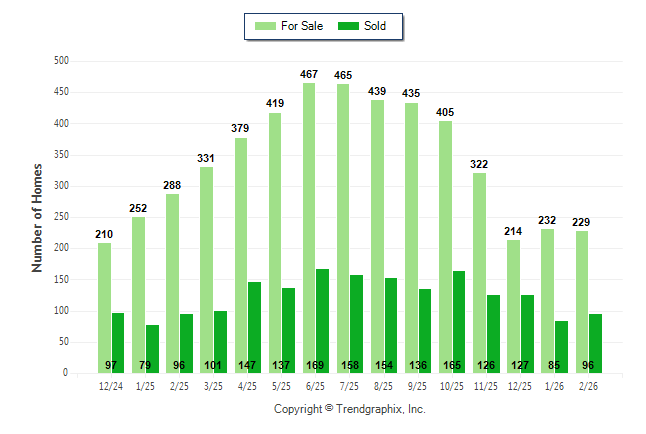The width and height of the screenshot is (646, 434).
Task: Click the For Sale legend color swatch
Action: 265,26
